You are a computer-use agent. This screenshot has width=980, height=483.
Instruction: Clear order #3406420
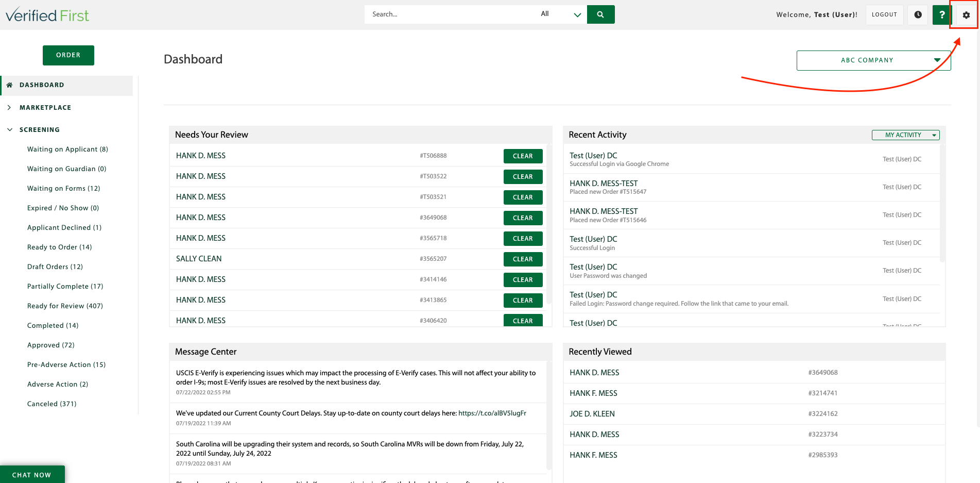(x=523, y=321)
